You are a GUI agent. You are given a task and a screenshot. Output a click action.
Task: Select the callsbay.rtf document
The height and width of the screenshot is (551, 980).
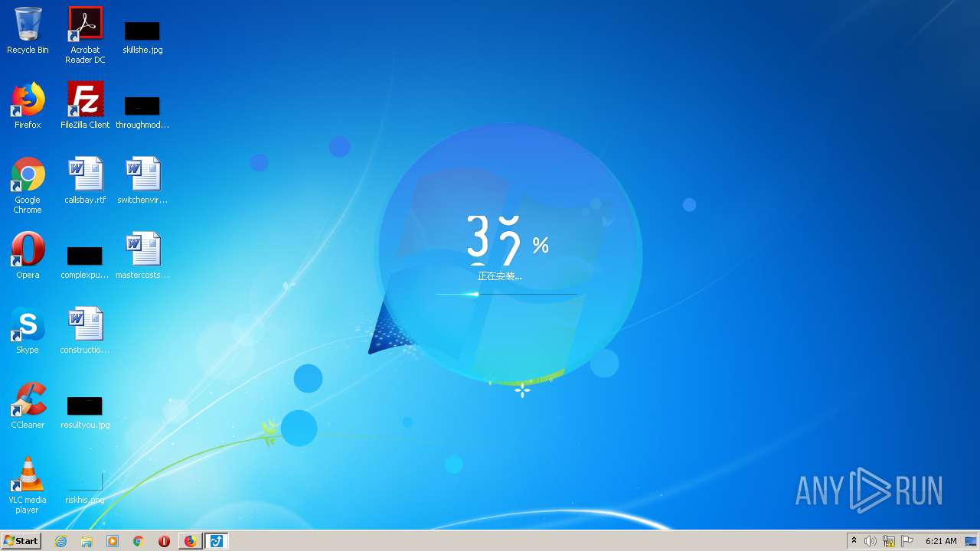pyautogui.click(x=85, y=181)
